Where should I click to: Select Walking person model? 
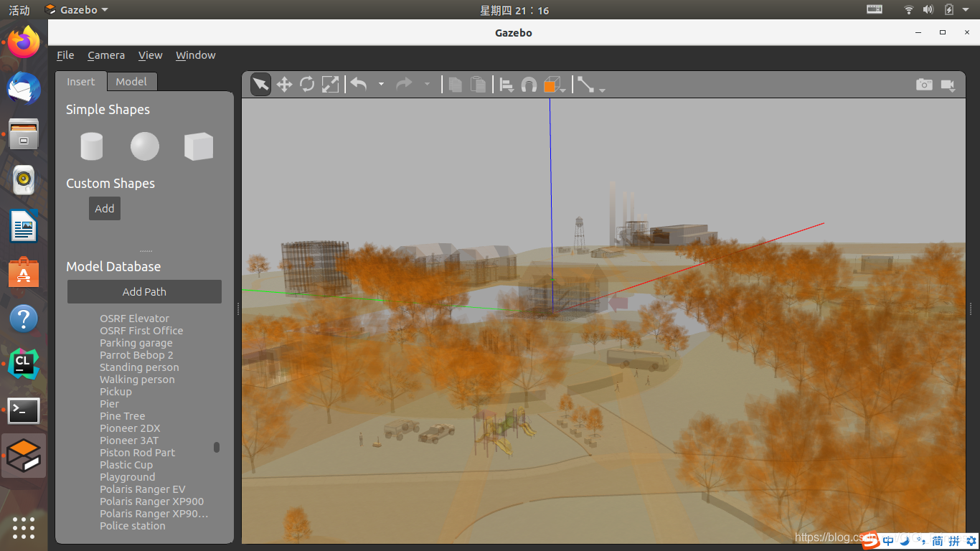tap(137, 380)
